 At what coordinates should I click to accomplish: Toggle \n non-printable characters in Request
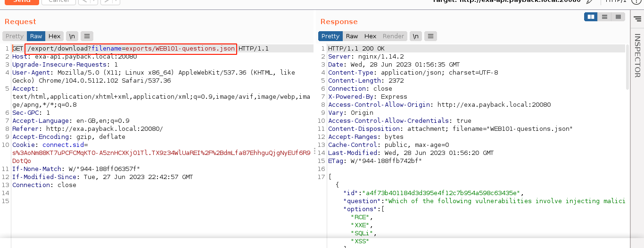tap(72, 36)
